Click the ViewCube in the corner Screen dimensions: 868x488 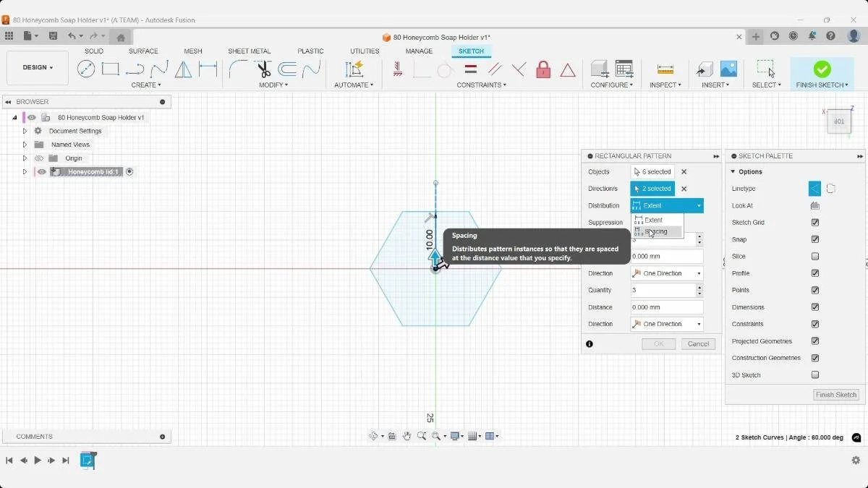[x=839, y=121]
